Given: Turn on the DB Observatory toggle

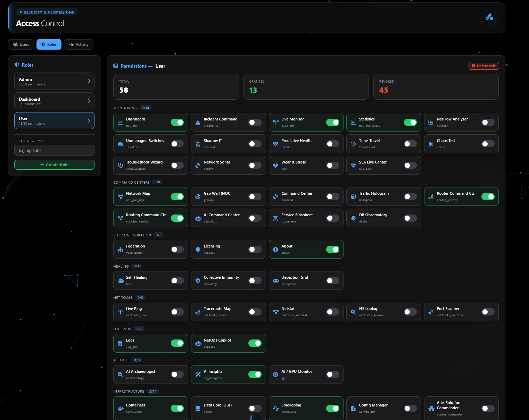Looking at the screenshot, I should 410,218.
